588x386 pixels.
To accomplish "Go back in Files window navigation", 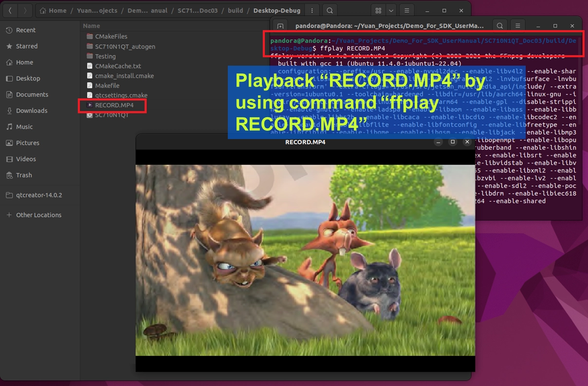I will tap(11, 10).
